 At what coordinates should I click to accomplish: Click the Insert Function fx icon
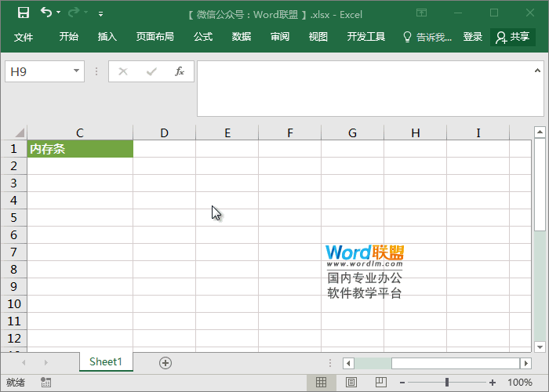click(179, 71)
